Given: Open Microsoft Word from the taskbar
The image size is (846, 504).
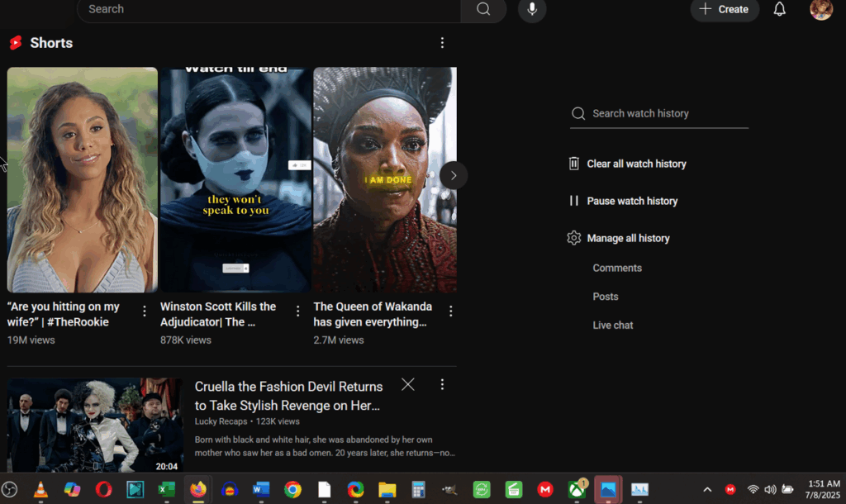Looking at the screenshot, I should [x=261, y=489].
